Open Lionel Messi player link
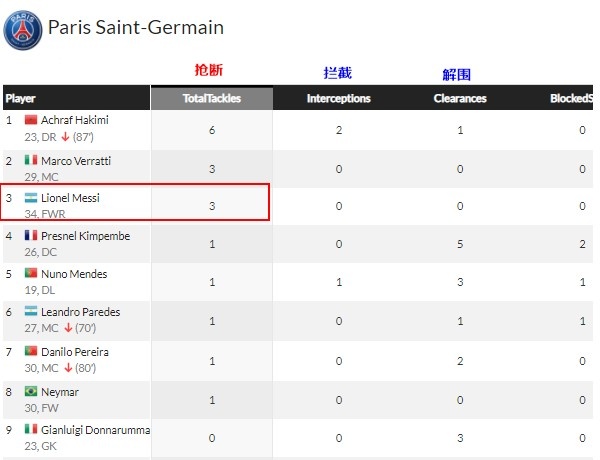The height and width of the screenshot is (460, 600). (x=70, y=198)
